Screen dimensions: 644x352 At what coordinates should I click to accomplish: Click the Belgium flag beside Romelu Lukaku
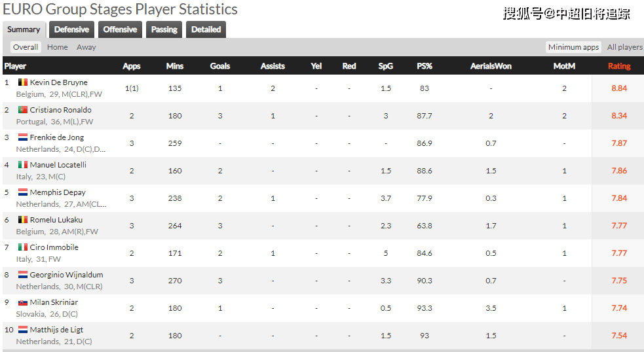[23, 220]
